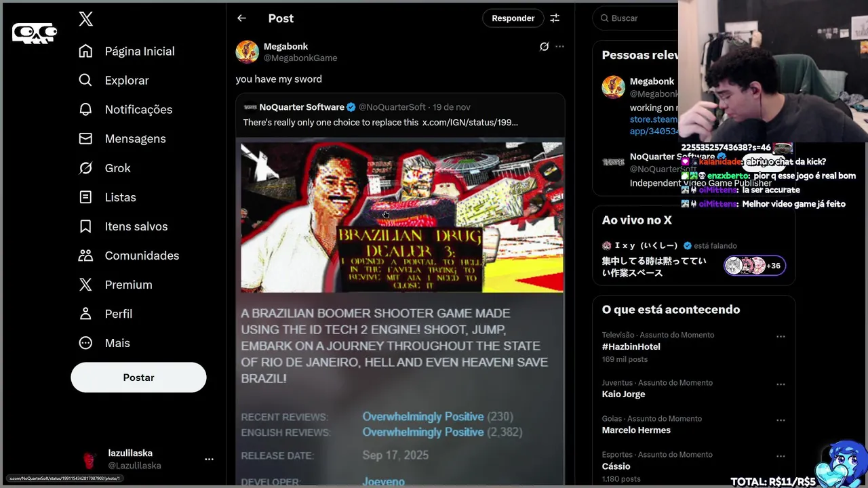This screenshot has height=488, width=868.
Task: Open Itens salvos bookmark icon
Action: click(85, 226)
